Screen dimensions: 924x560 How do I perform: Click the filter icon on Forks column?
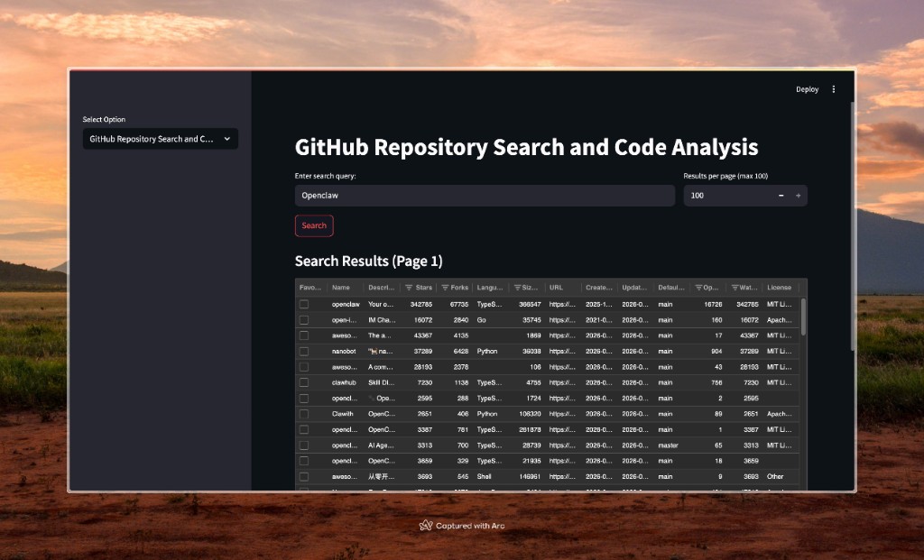point(445,288)
